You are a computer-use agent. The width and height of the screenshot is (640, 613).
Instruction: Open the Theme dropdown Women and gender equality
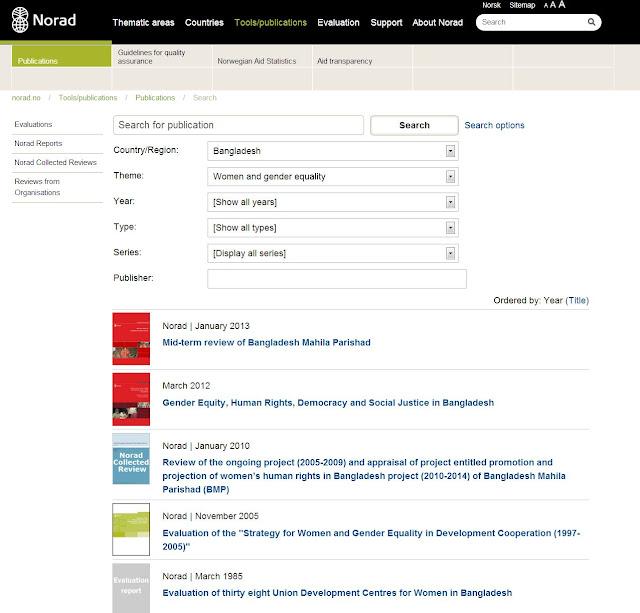[333, 177]
